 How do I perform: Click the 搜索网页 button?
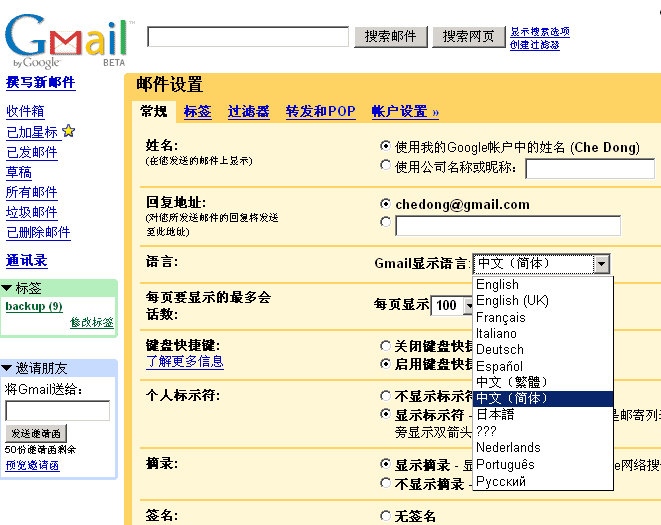click(468, 36)
